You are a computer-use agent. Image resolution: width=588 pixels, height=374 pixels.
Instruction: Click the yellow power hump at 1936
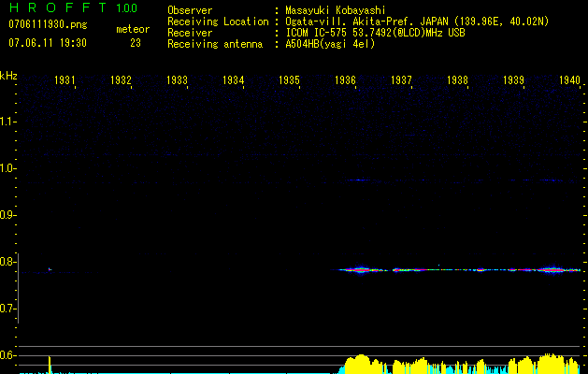(x=361, y=364)
